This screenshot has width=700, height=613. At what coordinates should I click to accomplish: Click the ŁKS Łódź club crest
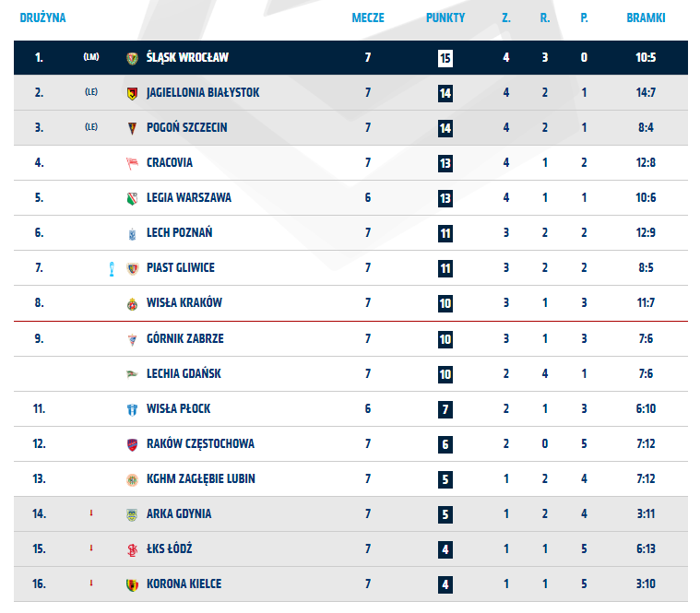point(132,549)
